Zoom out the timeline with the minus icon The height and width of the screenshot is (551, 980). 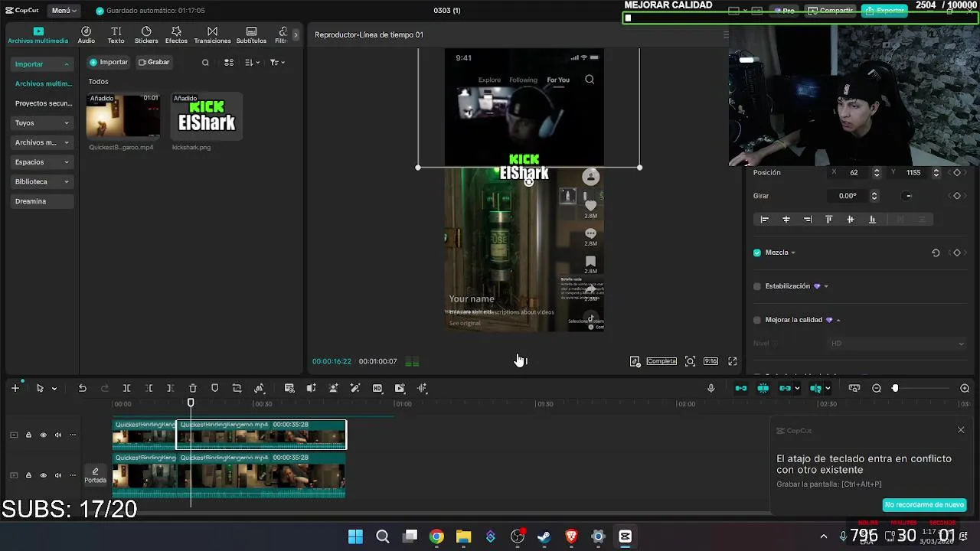click(x=877, y=389)
